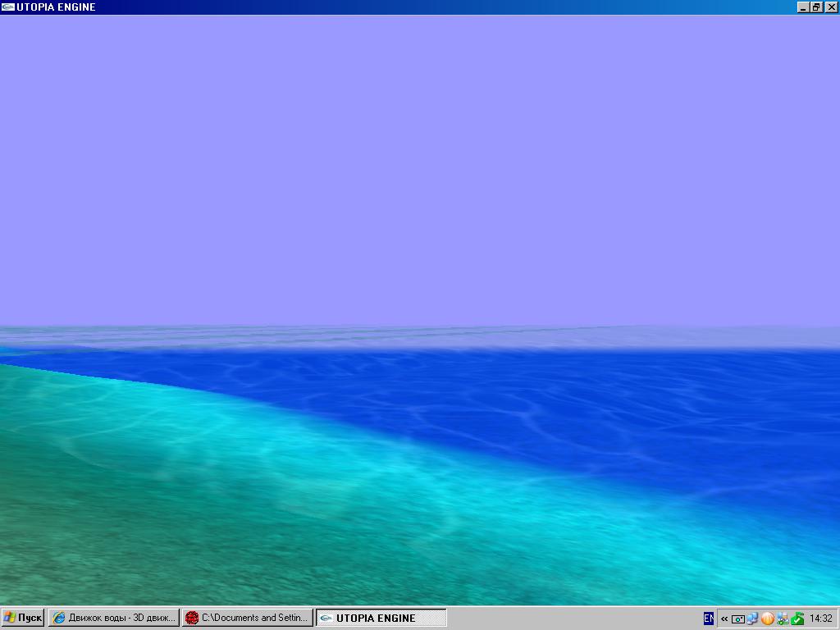Viewport: 840px width, 630px height.
Task: Restore down the UTOPIA ENGINE window
Action: pyautogui.click(x=816, y=7)
